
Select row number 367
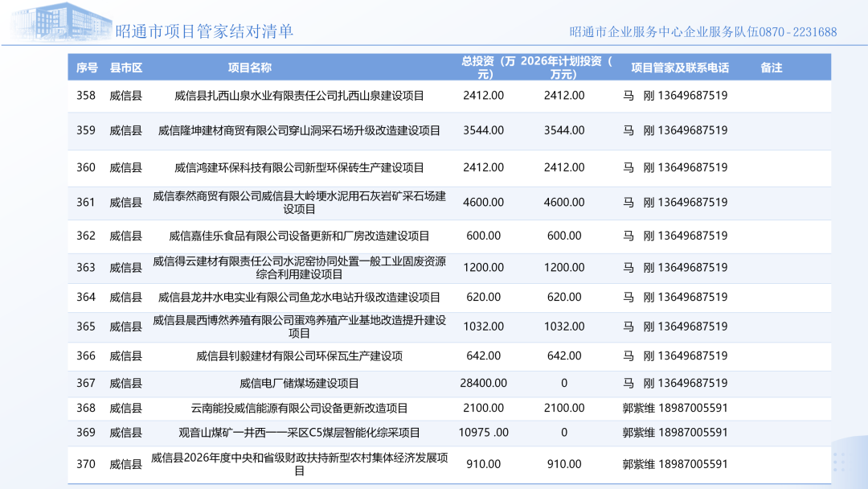click(x=86, y=383)
